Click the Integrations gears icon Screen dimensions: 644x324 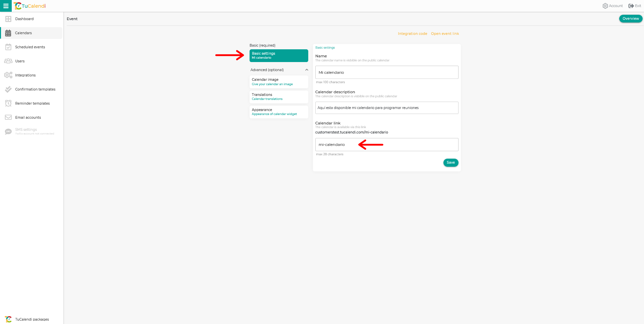click(8, 75)
